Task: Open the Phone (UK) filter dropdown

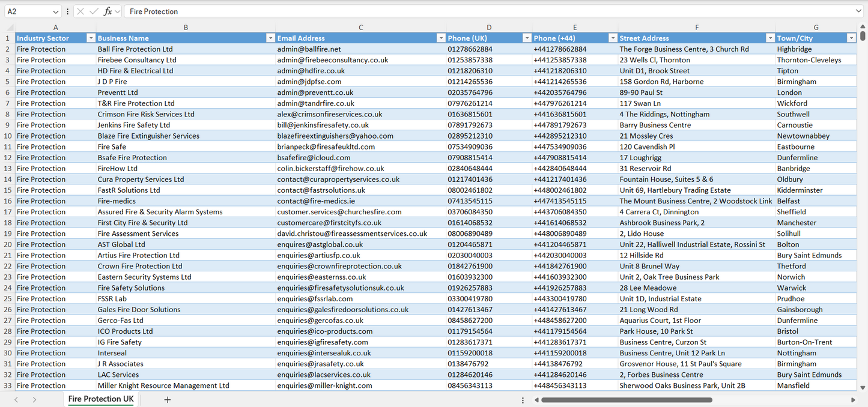Action: [527, 38]
